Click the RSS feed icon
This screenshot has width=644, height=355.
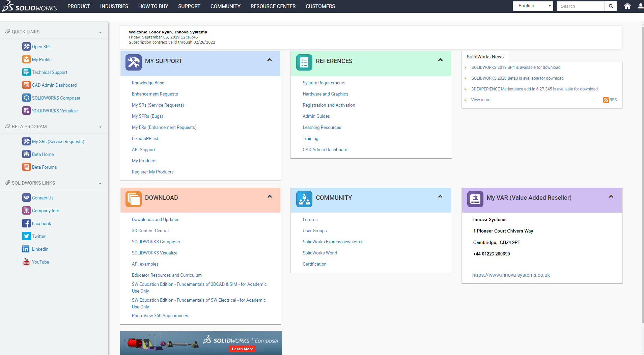(x=606, y=100)
